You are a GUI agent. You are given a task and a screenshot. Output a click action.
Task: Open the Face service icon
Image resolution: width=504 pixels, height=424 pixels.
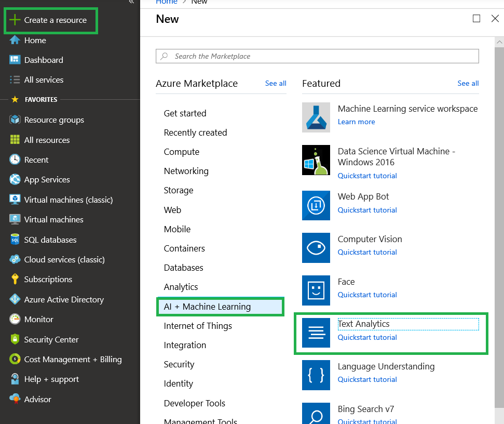[x=316, y=290]
